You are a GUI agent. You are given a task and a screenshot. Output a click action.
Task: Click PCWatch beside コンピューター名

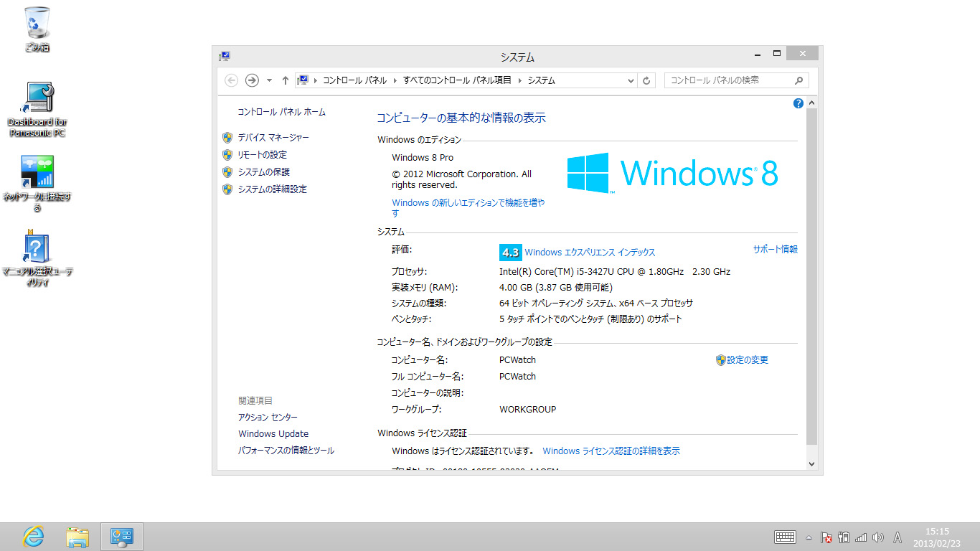tap(517, 360)
